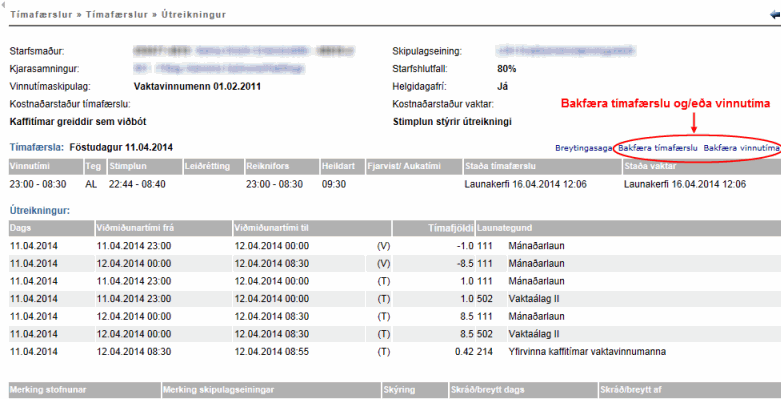Screen dimensions: 781x399
Task: Click the -8.5 hours value
Action: [465, 264]
